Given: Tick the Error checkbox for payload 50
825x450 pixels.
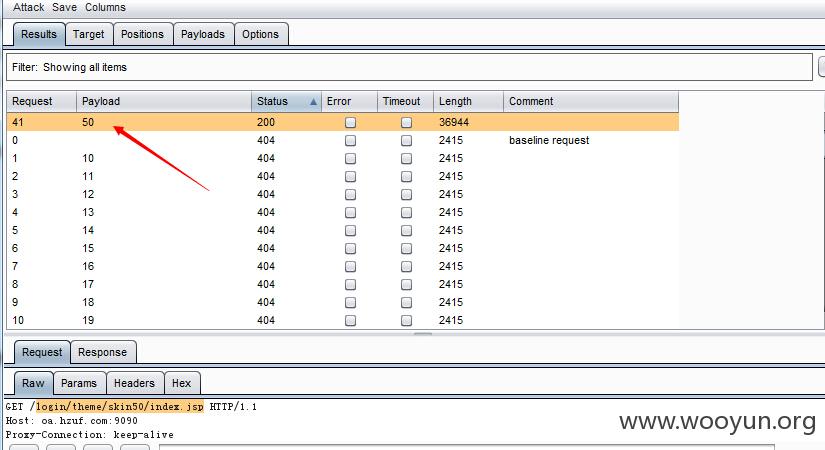Looking at the screenshot, I should point(350,123).
